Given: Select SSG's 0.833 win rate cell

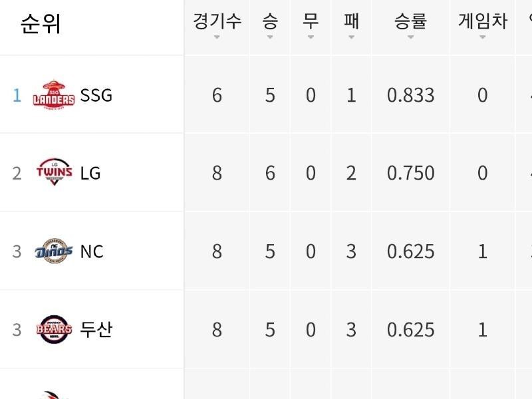Looking at the screenshot, I should point(410,95).
